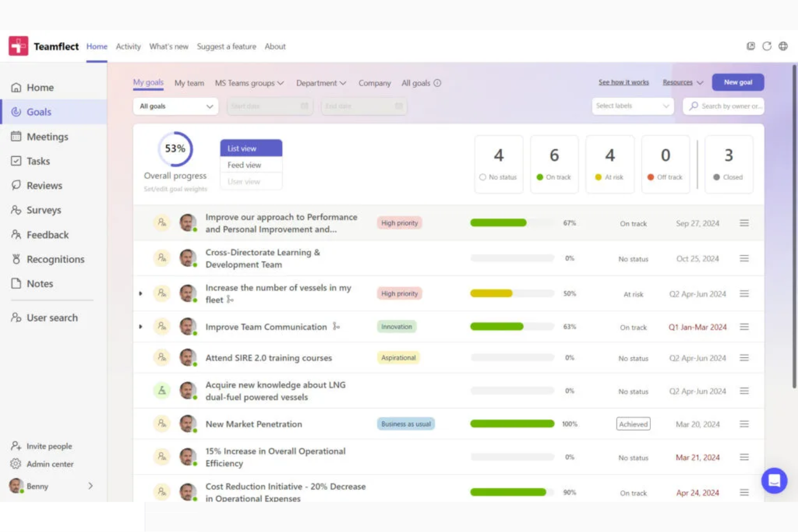Screen dimensions: 798x532
Task: Open the Select labels dropdown
Action: 632,106
